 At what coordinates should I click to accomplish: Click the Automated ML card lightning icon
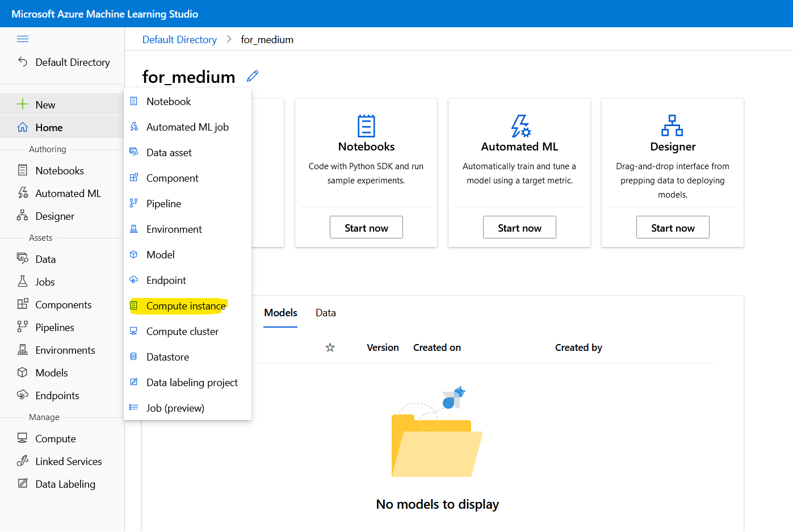[520, 126]
